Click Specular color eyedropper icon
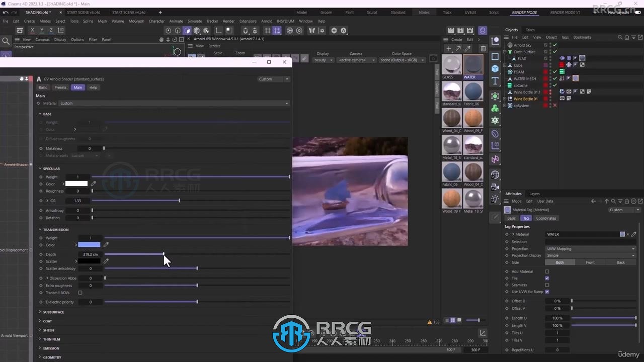 click(93, 184)
